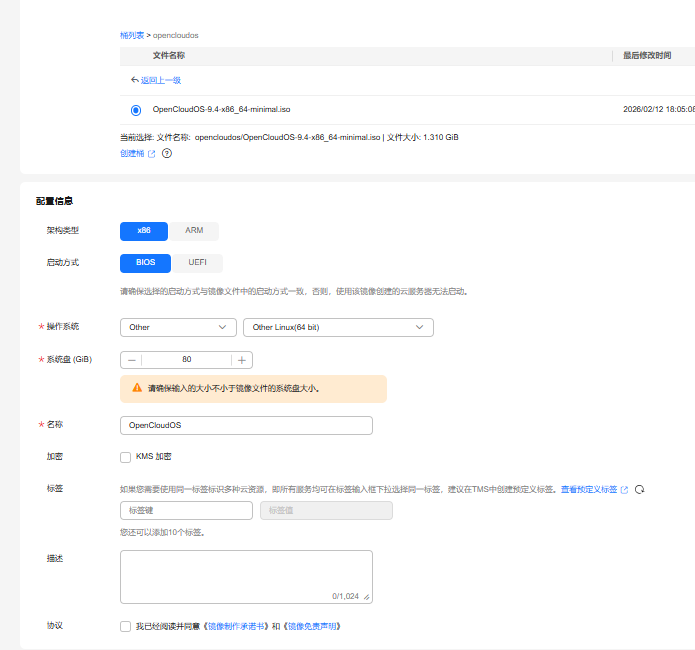Check the agreement checkbox for 协议
The width and height of the screenshot is (695, 650).
[x=125, y=626]
